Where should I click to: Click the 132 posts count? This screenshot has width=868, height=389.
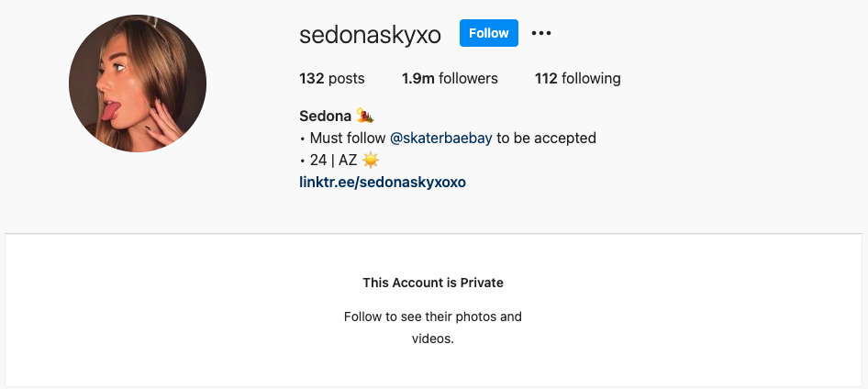pyautogui.click(x=331, y=79)
